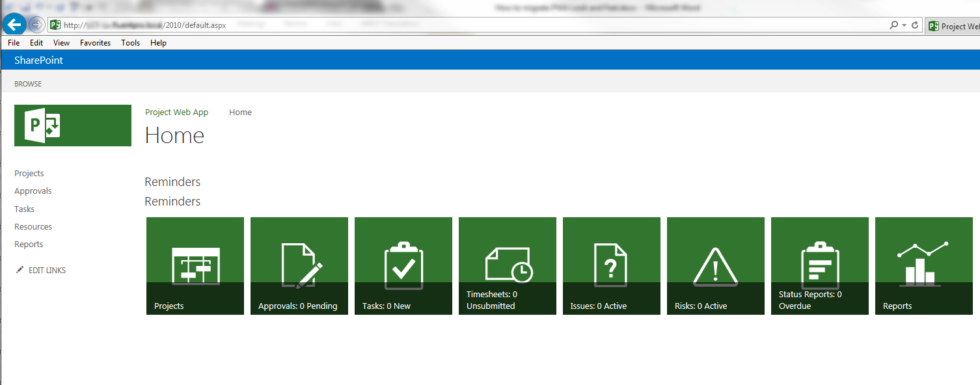Click the Project favicon in address bar

pos(55,25)
